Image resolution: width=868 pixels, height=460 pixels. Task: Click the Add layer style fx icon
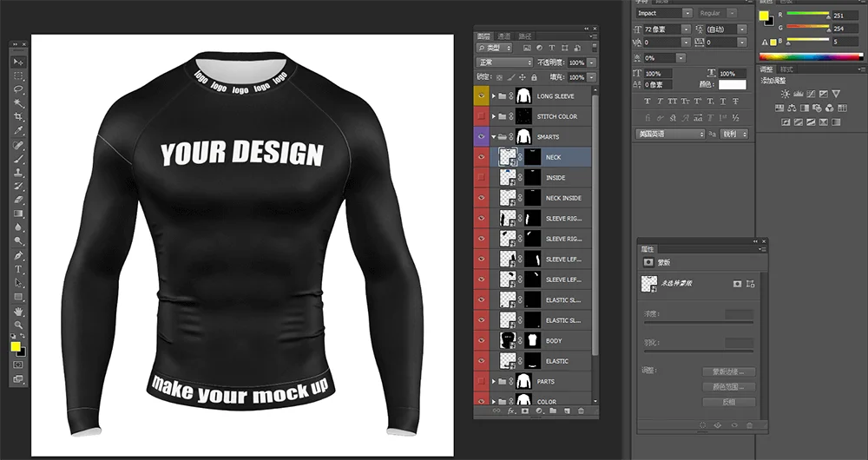point(511,411)
